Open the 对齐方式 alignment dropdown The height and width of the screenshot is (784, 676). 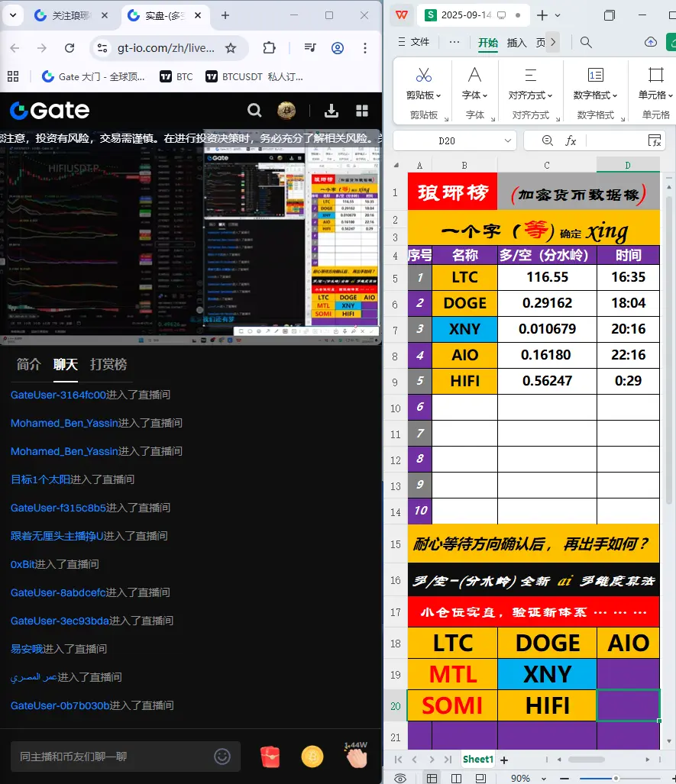[530, 95]
